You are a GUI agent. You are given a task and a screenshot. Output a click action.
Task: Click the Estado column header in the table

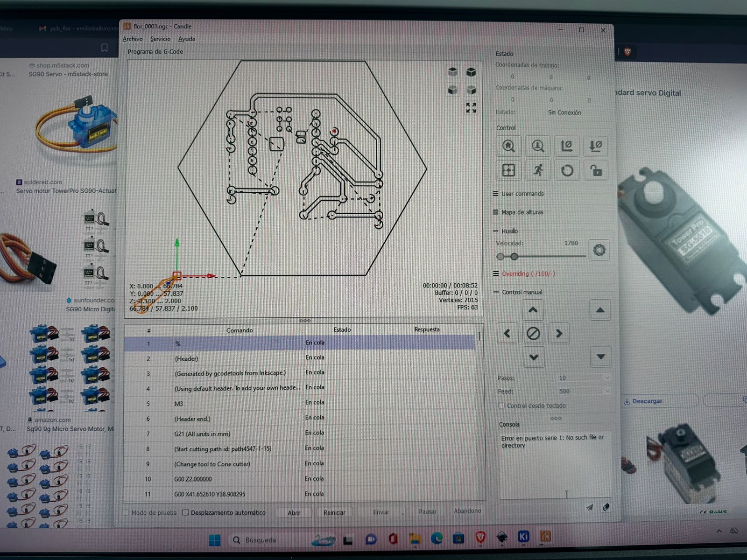click(x=342, y=329)
